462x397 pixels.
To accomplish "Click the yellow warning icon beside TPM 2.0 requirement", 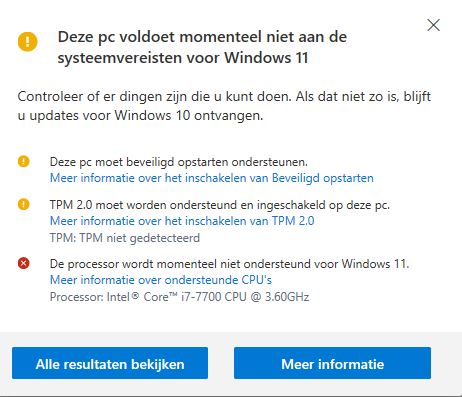I will (x=24, y=204).
